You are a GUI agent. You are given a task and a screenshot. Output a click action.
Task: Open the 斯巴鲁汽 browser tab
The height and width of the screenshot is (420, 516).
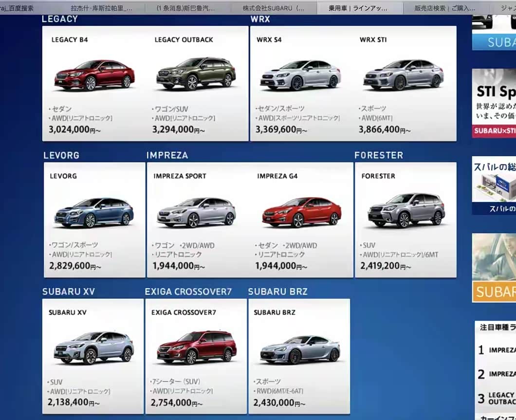(185, 8)
